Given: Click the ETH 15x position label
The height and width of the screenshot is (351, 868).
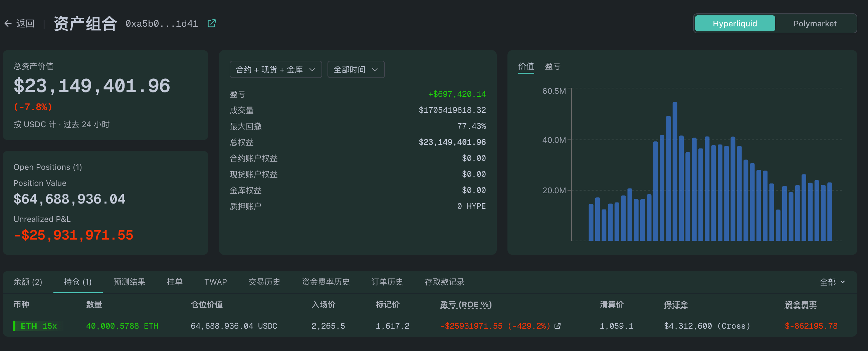Looking at the screenshot, I should point(38,326).
